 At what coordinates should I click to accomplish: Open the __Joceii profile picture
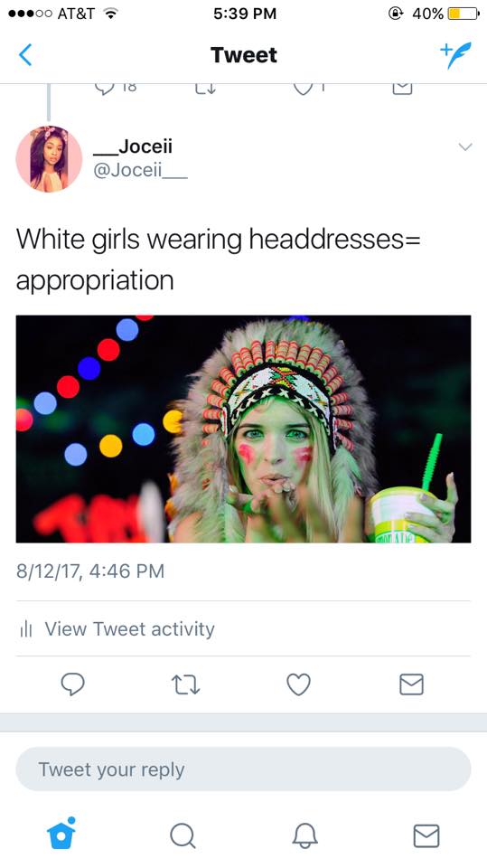49,159
